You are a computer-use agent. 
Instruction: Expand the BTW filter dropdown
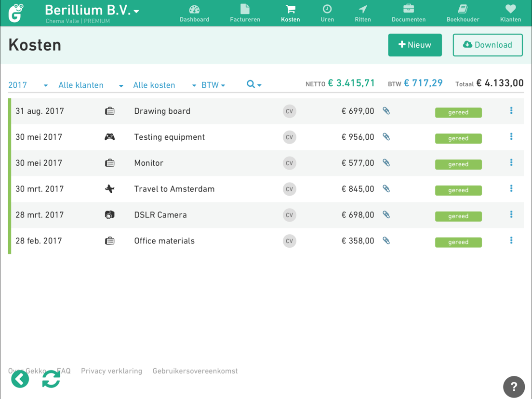213,85
